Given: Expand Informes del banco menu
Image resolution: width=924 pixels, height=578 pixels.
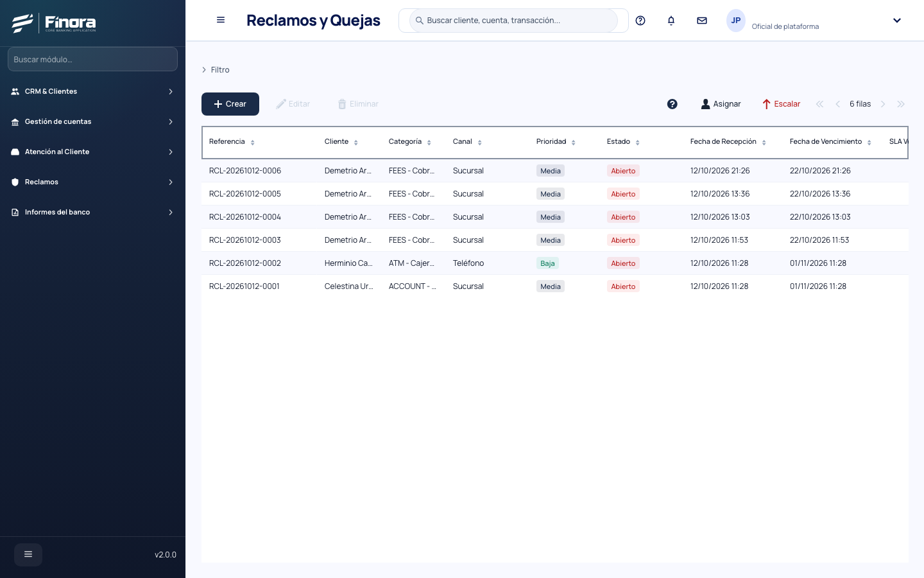Looking at the screenshot, I should (92, 212).
